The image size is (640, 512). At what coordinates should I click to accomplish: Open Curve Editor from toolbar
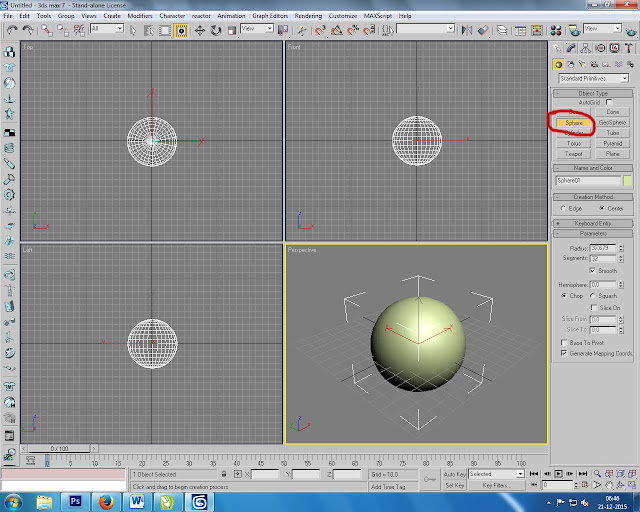pyautogui.click(x=520, y=30)
